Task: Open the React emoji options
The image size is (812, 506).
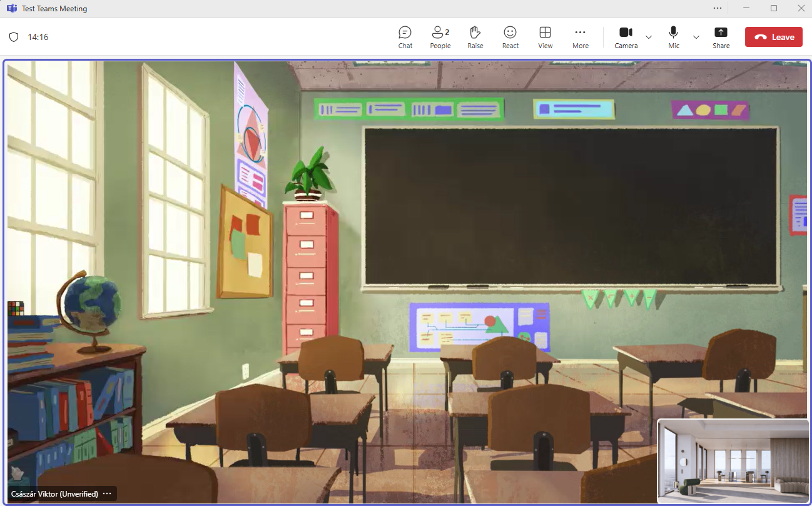Action: click(510, 37)
